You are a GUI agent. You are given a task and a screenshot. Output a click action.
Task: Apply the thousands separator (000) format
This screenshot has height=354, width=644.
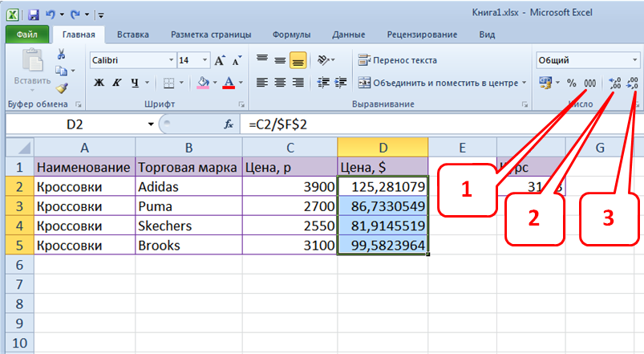[x=589, y=83]
